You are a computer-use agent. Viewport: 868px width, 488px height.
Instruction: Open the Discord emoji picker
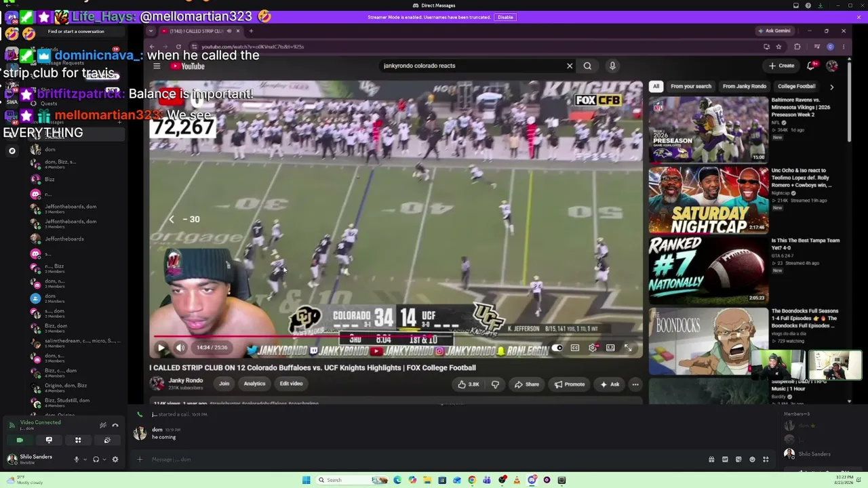[752, 460]
